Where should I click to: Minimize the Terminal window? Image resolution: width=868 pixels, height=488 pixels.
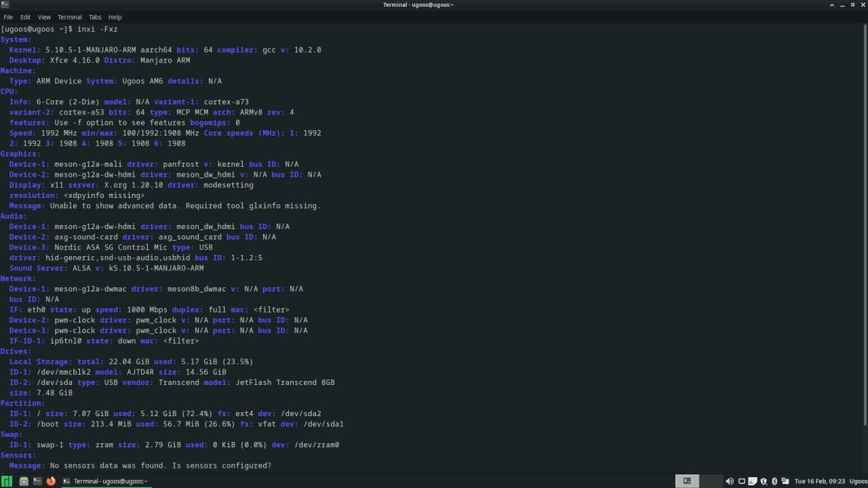click(x=842, y=5)
